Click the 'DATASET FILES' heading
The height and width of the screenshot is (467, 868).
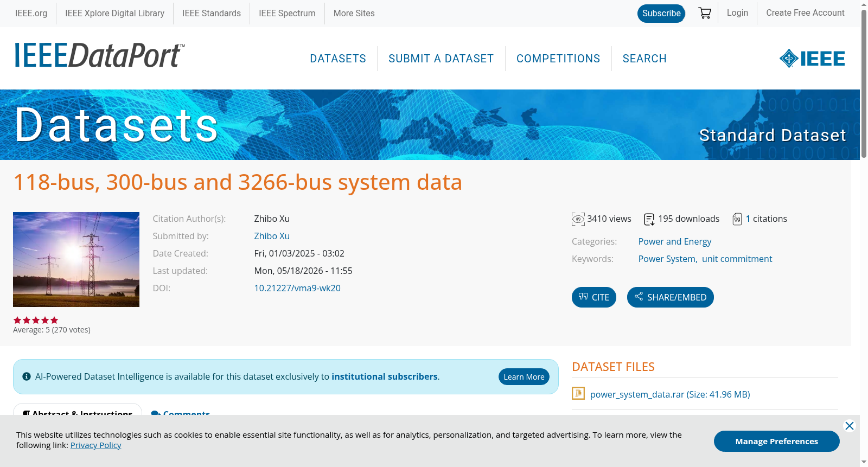tap(613, 367)
